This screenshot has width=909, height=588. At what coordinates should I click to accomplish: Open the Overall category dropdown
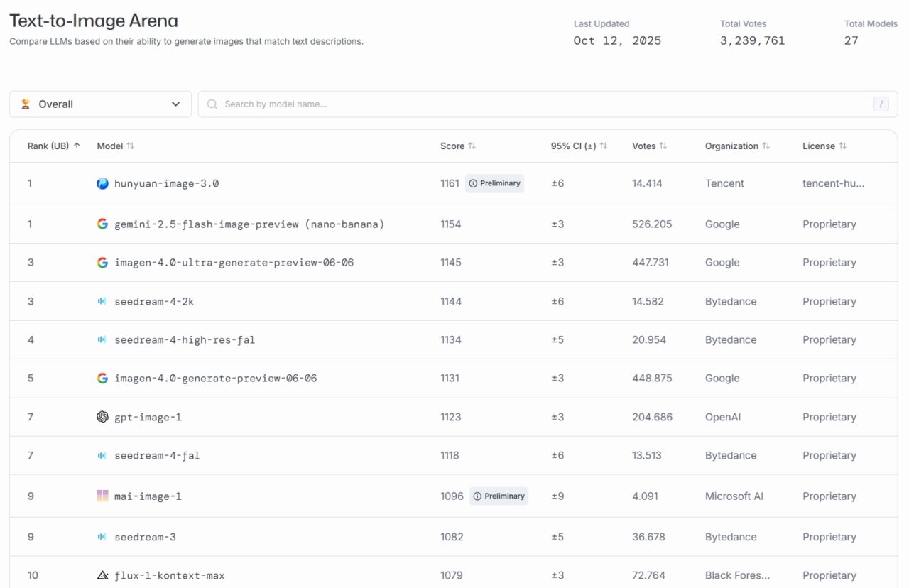pyautogui.click(x=100, y=104)
